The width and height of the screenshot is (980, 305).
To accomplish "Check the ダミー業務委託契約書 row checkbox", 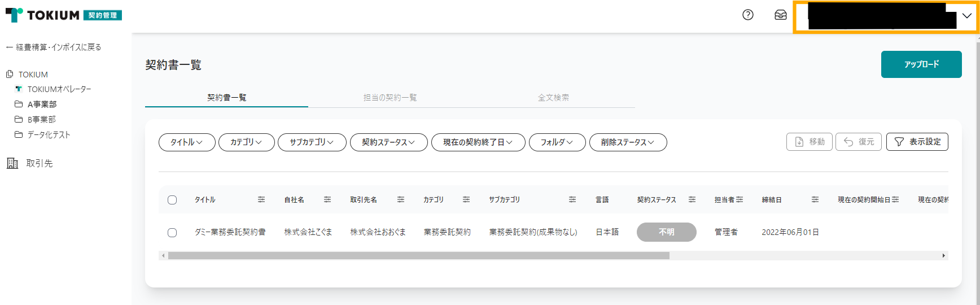I will [x=172, y=233].
